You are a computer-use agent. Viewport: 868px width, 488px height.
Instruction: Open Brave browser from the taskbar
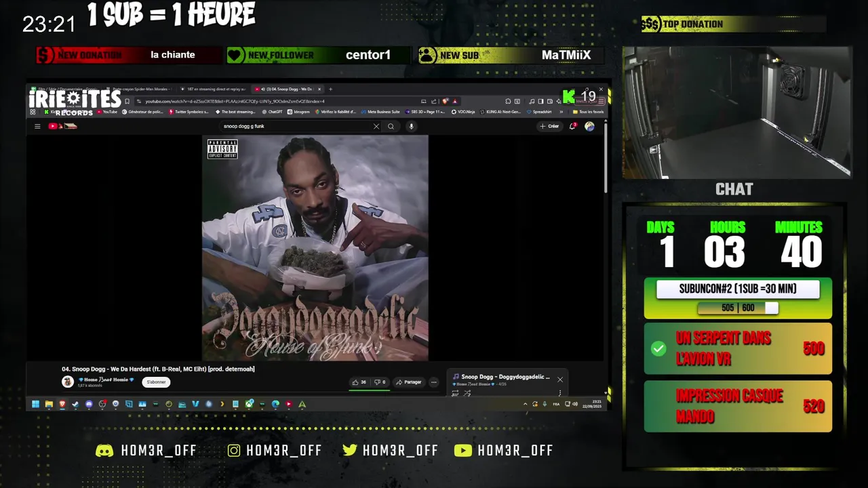62,404
